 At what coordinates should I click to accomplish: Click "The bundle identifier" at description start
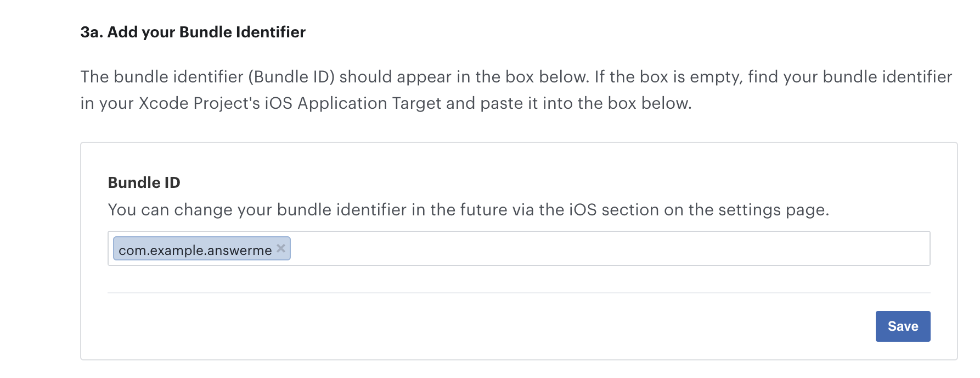click(162, 76)
